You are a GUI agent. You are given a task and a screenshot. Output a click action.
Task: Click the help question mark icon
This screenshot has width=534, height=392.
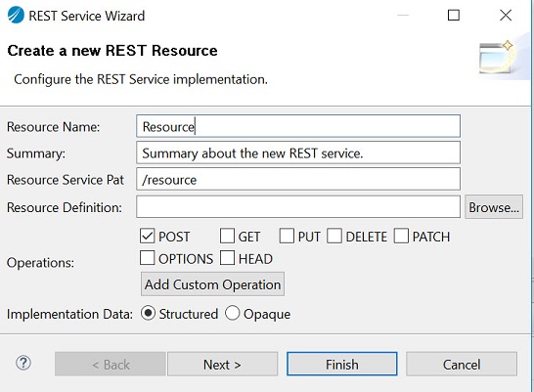pos(23,363)
